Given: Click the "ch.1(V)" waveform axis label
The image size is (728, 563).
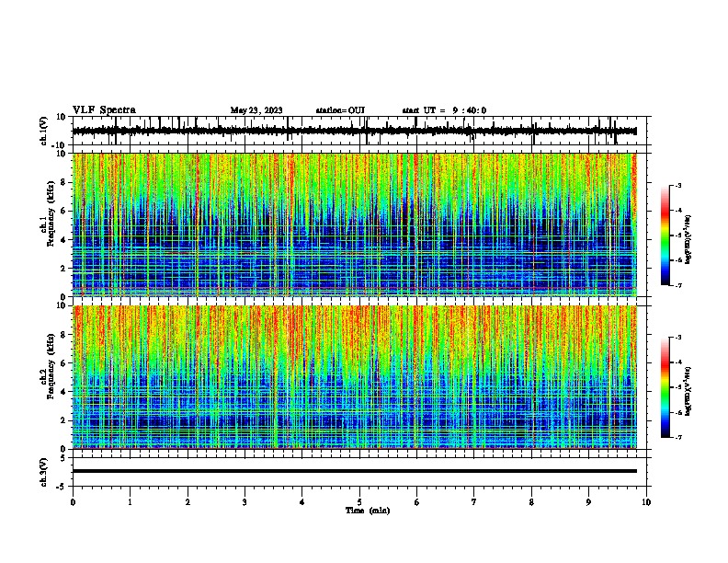Looking at the screenshot, I should point(43,131).
